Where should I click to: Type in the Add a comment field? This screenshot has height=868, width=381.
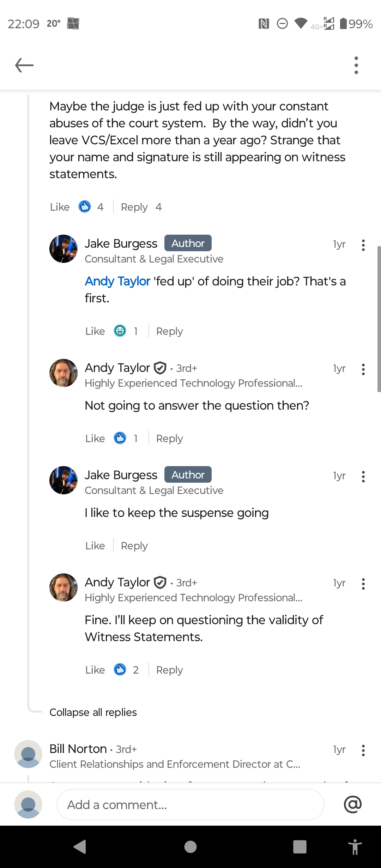[x=190, y=805]
